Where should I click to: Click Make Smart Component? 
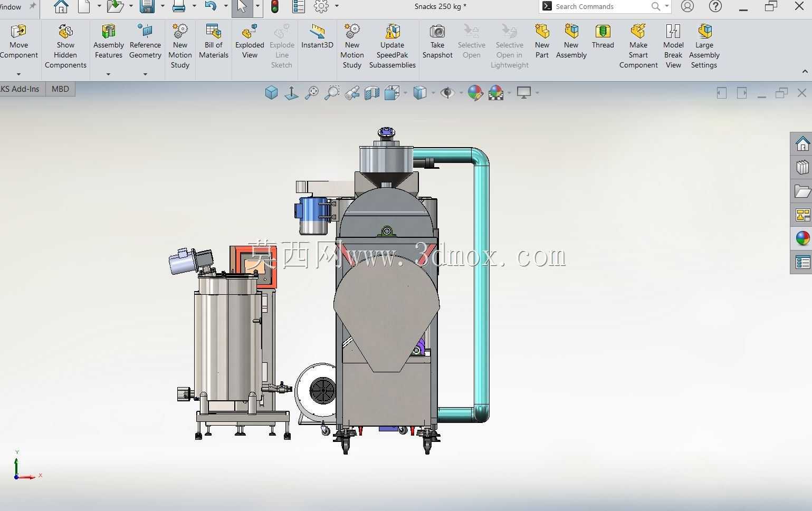click(638, 46)
